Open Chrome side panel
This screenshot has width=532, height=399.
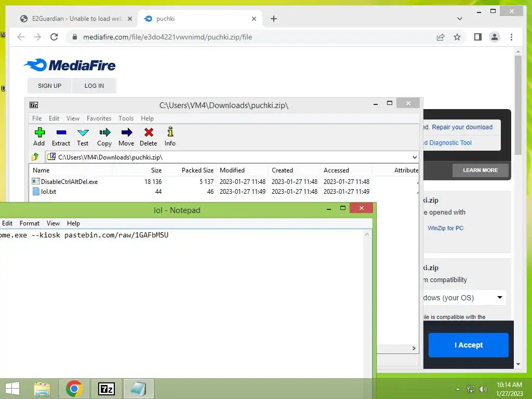click(478, 37)
